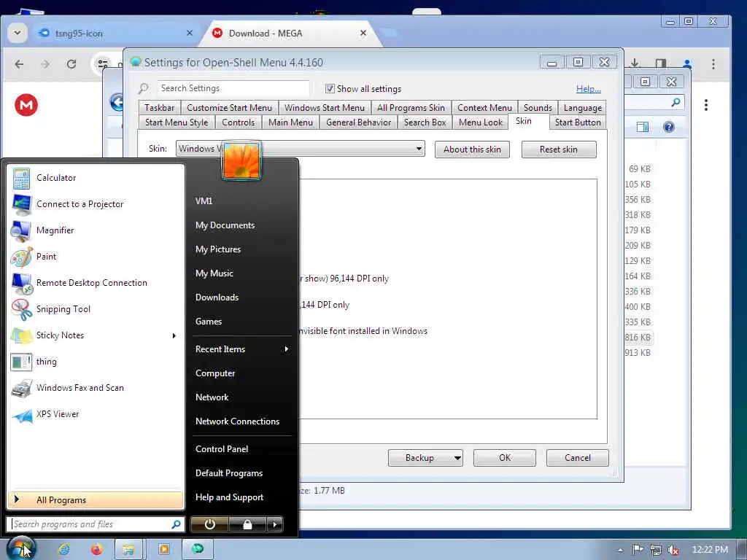747x560 pixels.
Task: Click Search programs and files box
Action: tap(90, 524)
